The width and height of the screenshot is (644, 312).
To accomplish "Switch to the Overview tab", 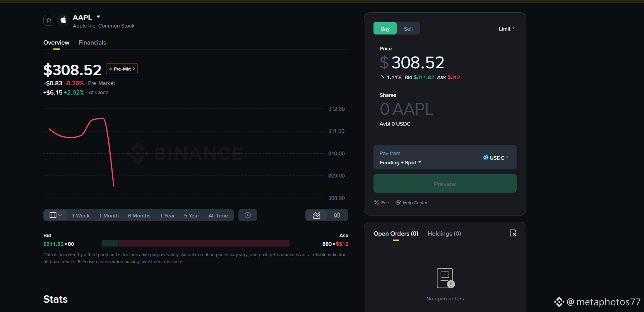I will click(x=57, y=43).
